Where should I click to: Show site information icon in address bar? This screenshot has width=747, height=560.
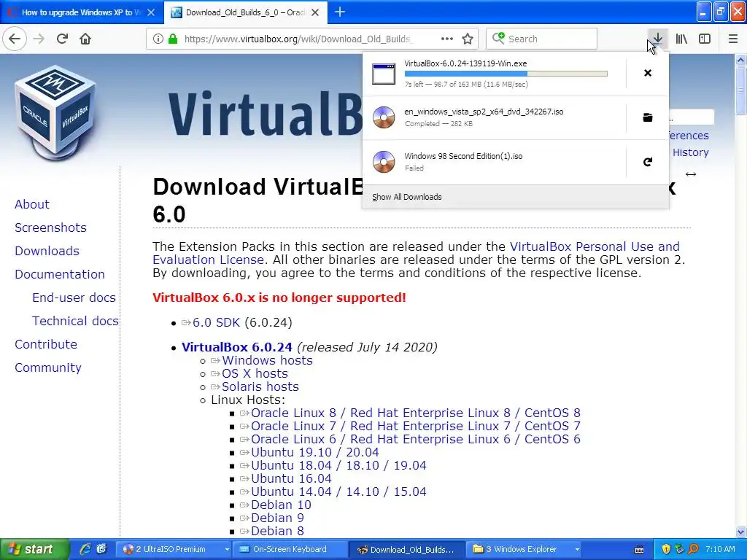coord(158,39)
